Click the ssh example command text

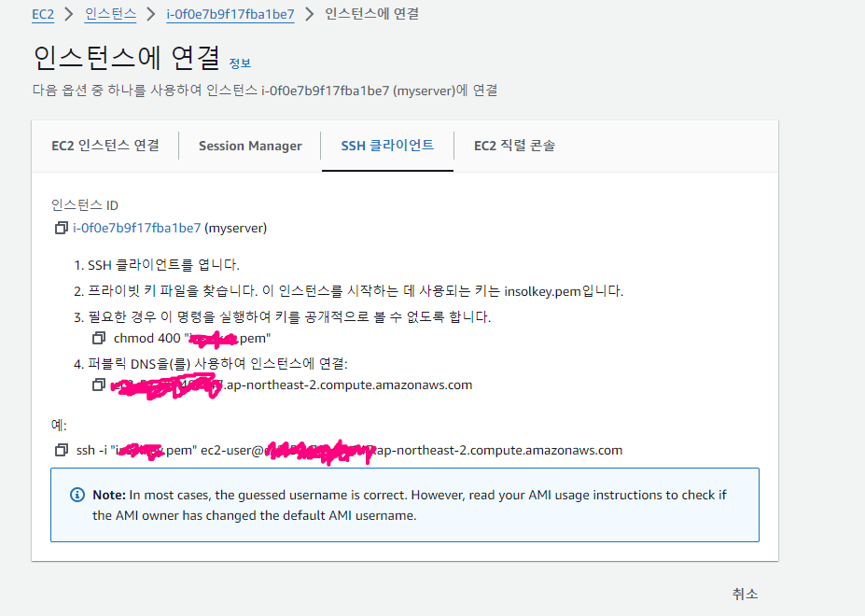click(349, 451)
